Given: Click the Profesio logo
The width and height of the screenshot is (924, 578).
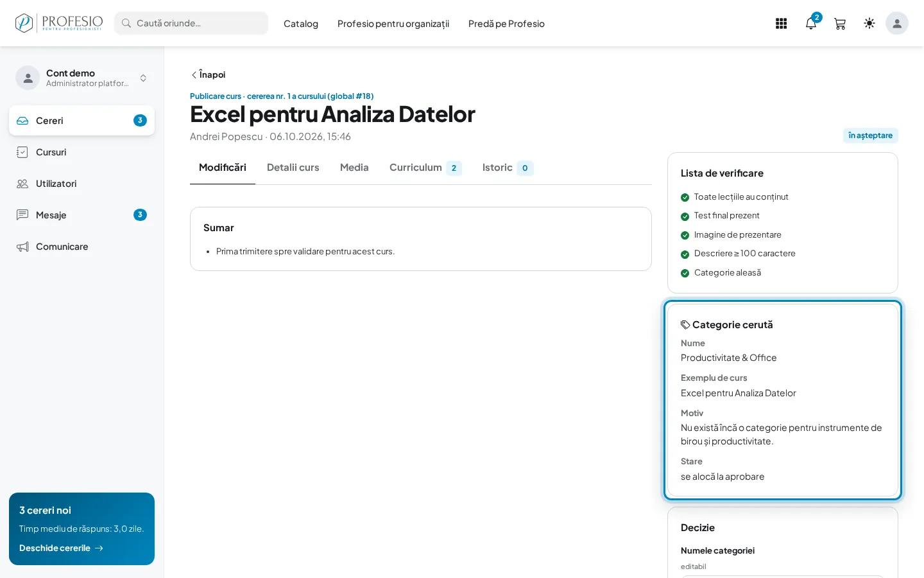Looking at the screenshot, I should (59, 23).
